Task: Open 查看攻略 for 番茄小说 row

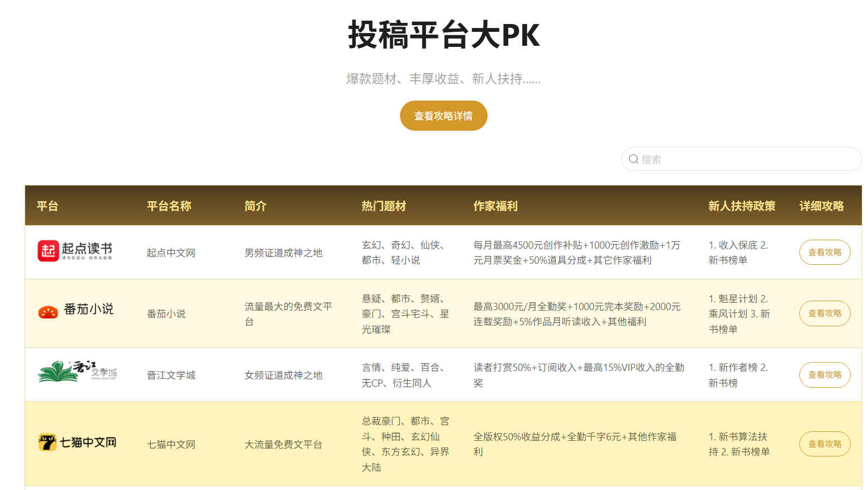Action: tap(824, 313)
